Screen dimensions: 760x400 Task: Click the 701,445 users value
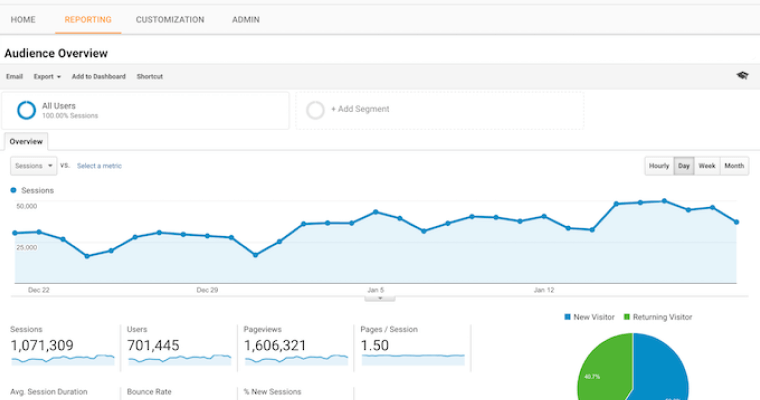click(x=153, y=345)
